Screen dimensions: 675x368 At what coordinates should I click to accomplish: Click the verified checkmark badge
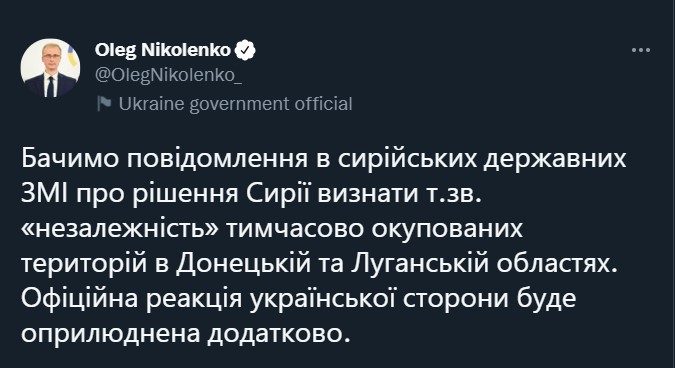click(245, 50)
